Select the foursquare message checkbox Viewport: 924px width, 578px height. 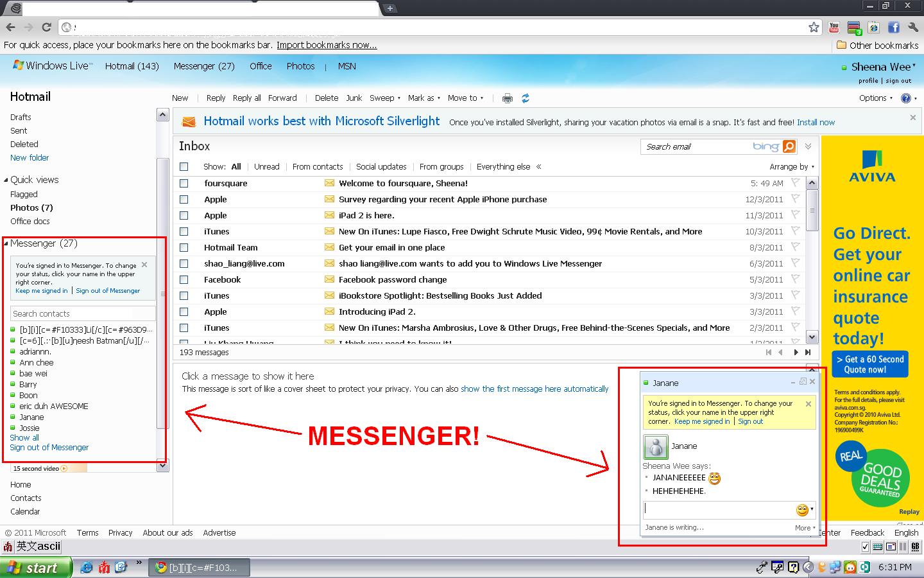[184, 183]
